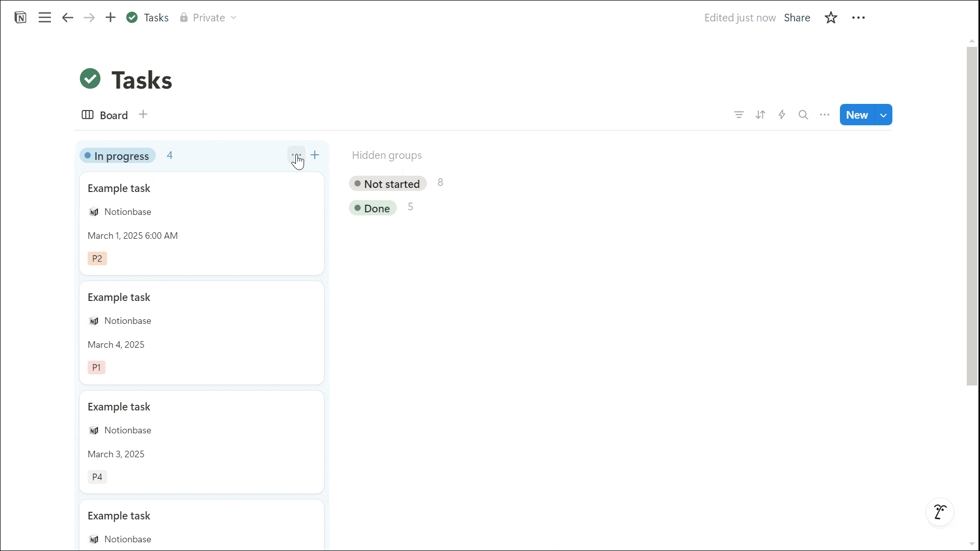
Task: Favorite this page with the star icon
Action: tap(831, 18)
